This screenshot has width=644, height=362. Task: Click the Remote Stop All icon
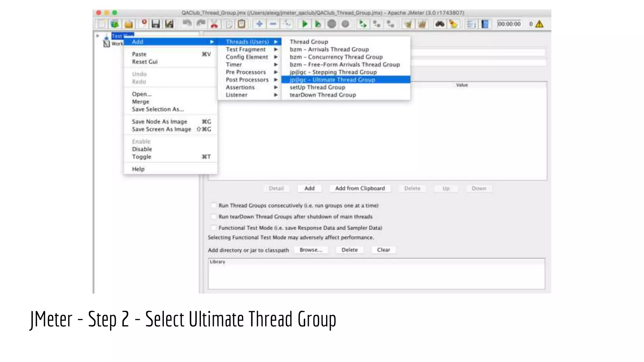pos(377,24)
